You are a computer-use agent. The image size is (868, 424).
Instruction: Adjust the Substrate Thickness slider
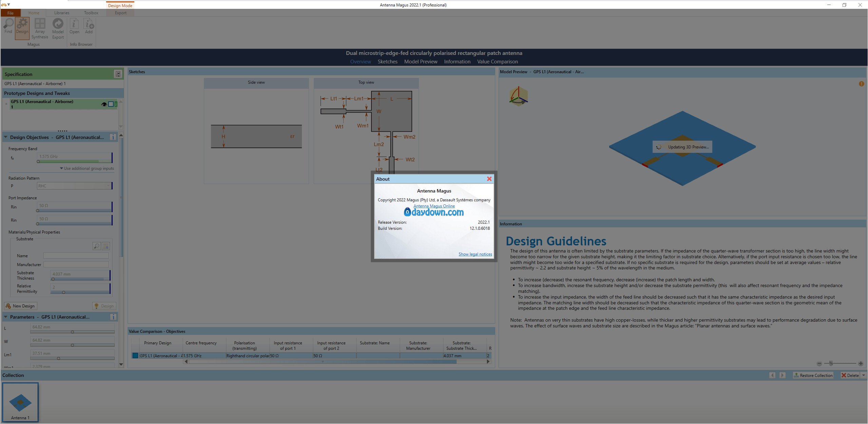pos(53,279)
